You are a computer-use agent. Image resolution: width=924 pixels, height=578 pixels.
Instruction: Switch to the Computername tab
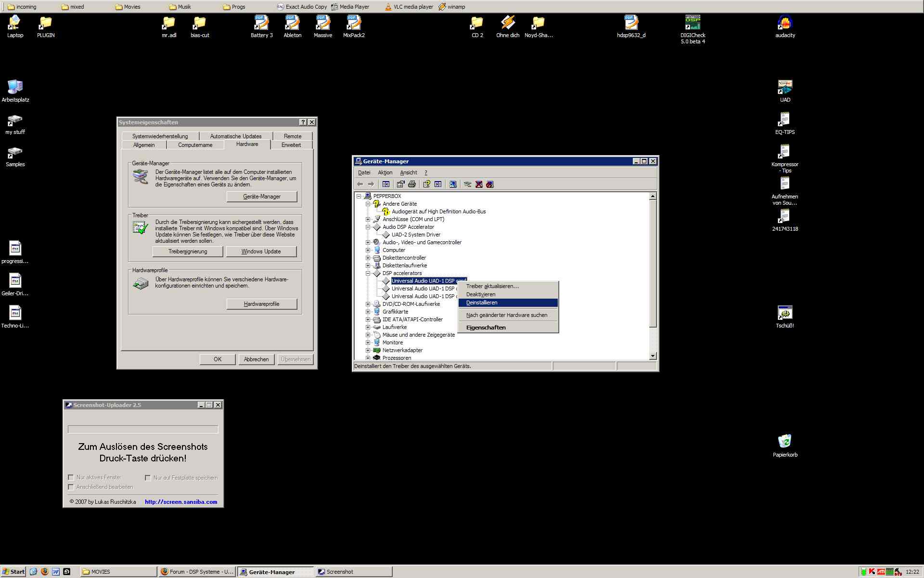pos(195,145)
